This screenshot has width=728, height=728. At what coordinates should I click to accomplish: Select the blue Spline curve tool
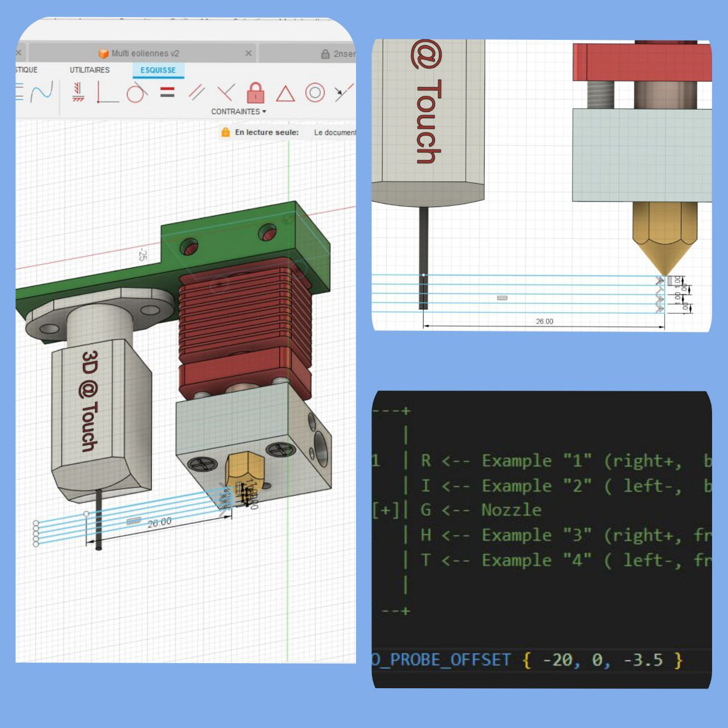(x=42, y=92)
